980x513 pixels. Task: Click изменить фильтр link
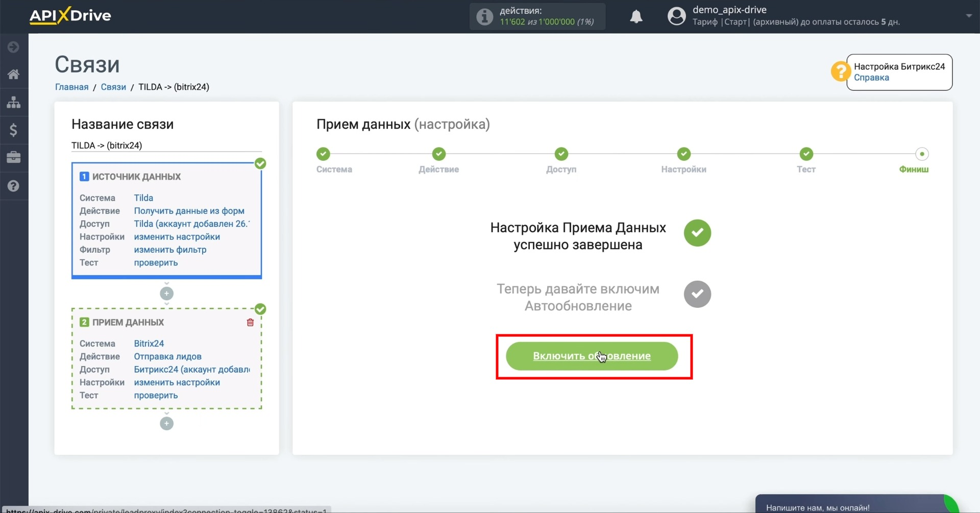pos(170,250)
